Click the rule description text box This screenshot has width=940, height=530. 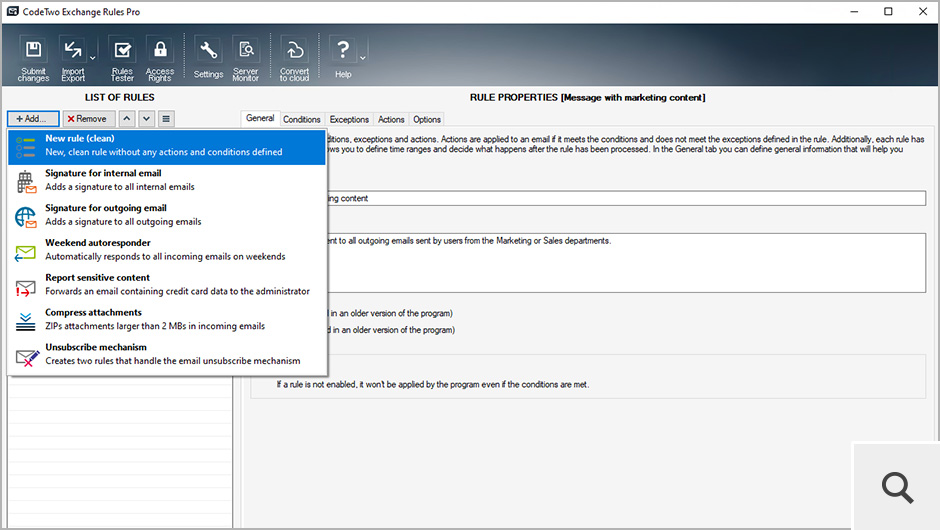(626, 263)
